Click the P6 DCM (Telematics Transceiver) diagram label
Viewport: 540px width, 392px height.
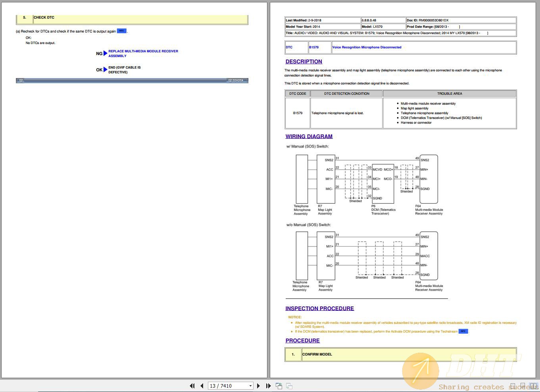[383, 210]
